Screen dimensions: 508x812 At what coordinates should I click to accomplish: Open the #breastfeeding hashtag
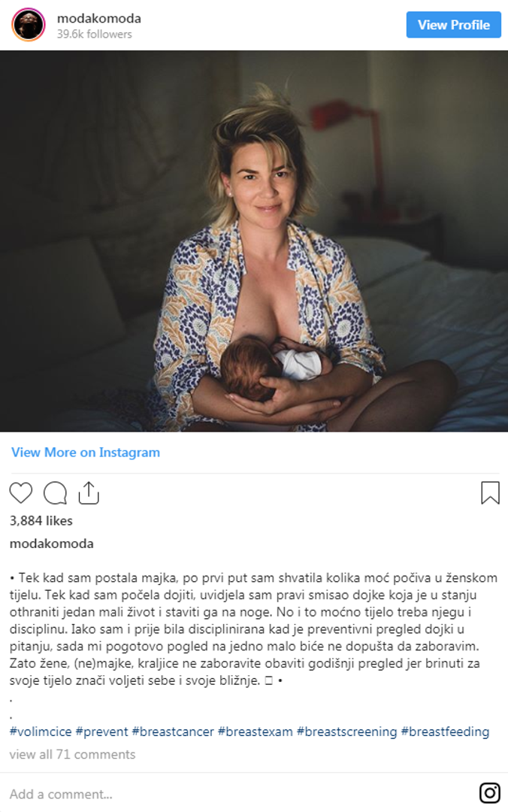(446, 732)
